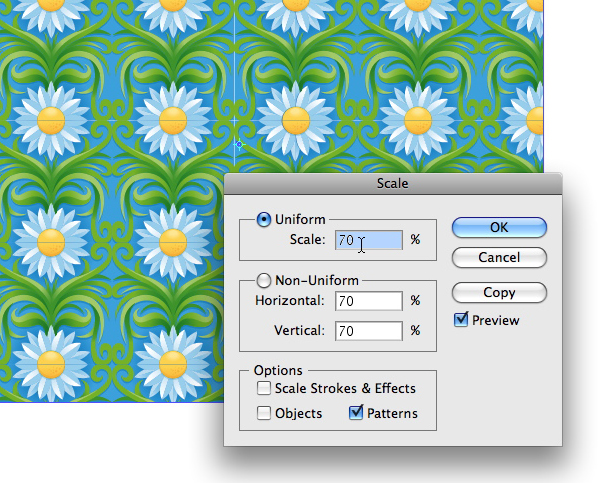
Task: Select the Non-Uniform scaling radio button
Action: coord(264,281)
